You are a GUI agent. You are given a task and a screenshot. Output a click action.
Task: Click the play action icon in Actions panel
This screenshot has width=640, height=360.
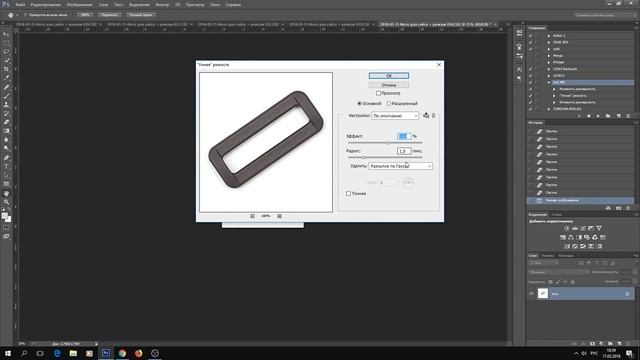point(598,116)
